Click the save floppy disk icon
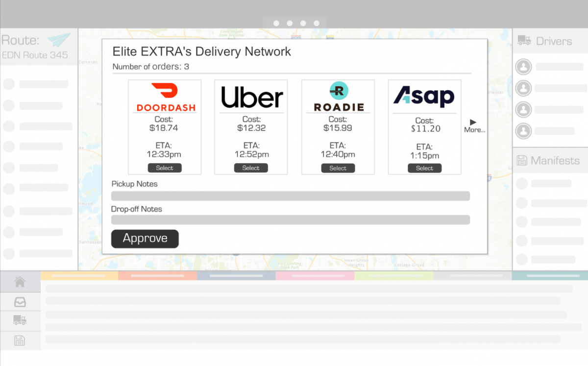 20,340
